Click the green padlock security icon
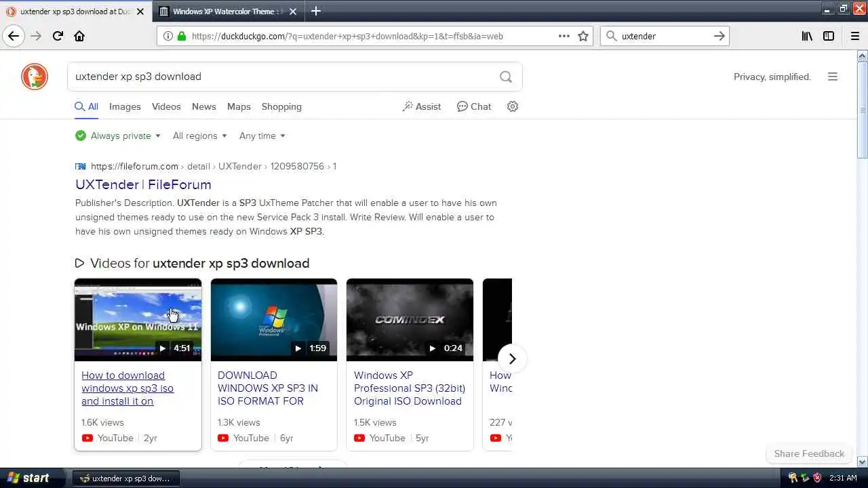 click(181, 36)
